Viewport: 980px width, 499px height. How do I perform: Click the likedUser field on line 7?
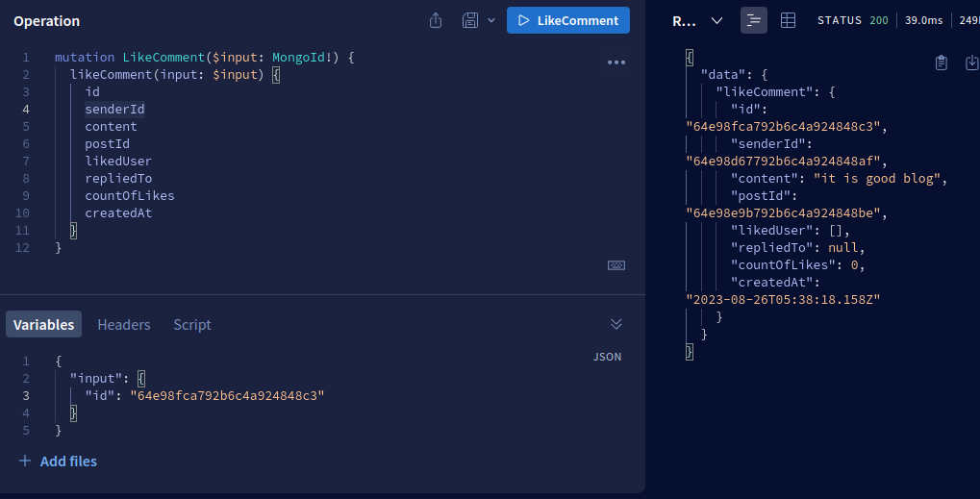[x=118, y=162]
